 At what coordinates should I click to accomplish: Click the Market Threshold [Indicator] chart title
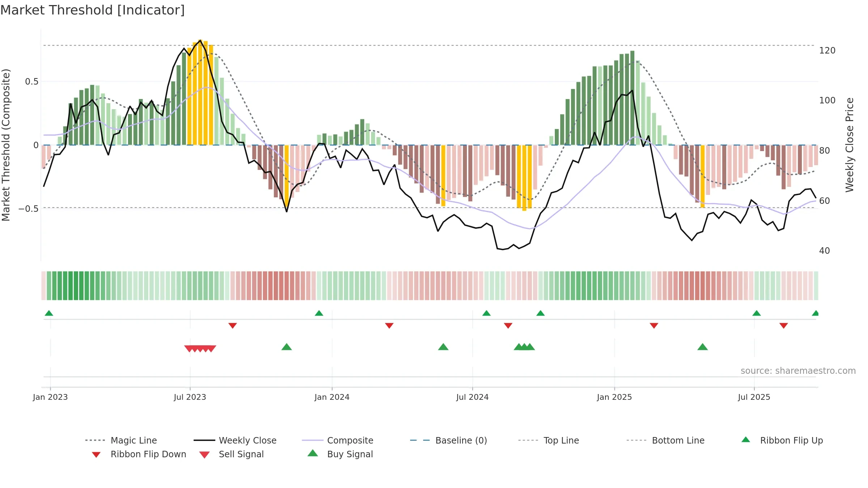click(93, 10)
